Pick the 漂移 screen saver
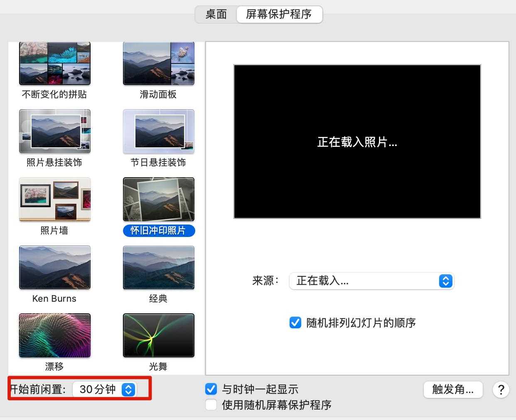Image resolution: width=516 pixels, height=420 pixels. [54, 335]
